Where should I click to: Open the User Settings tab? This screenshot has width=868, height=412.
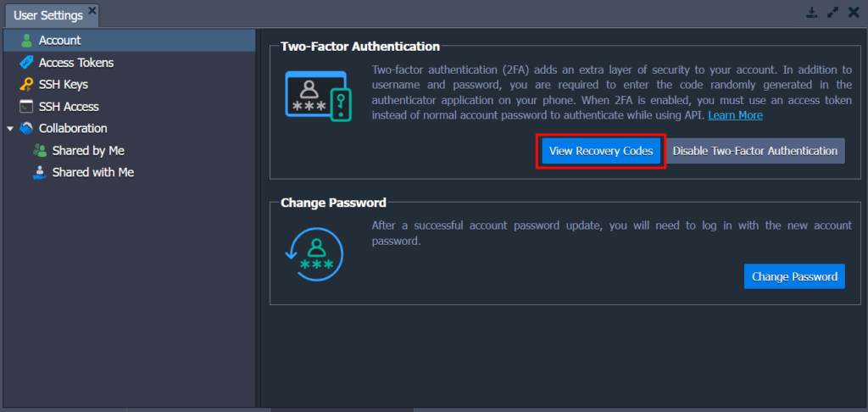48,15
